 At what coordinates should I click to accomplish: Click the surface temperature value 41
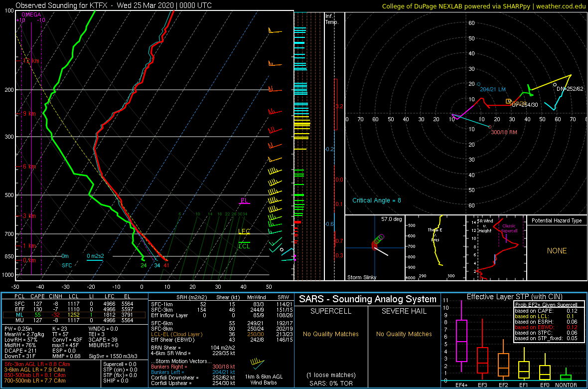tap(166, 265)
